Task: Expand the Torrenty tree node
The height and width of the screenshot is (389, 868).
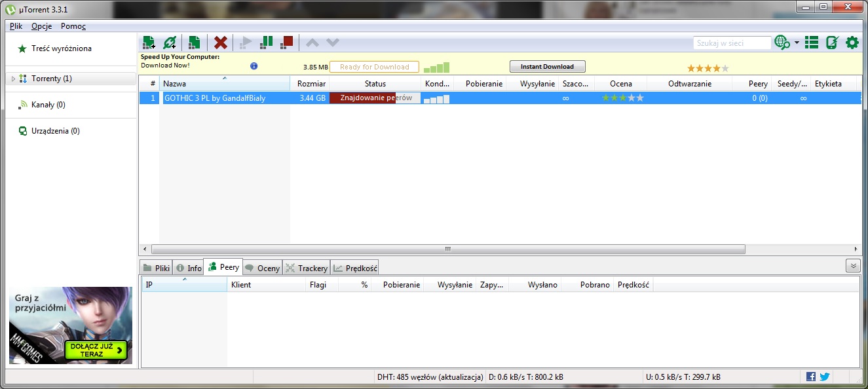Action: [13, 79]
